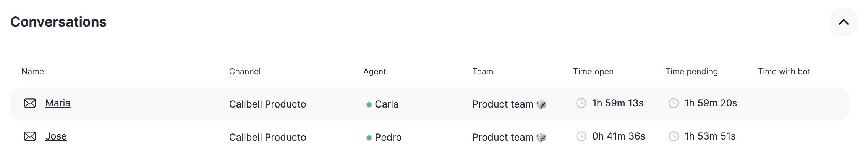The height and width of the screenshot is (167, 868).
Task: Click the envelope icon beside Maria
Action: click(x=30, y=103)
